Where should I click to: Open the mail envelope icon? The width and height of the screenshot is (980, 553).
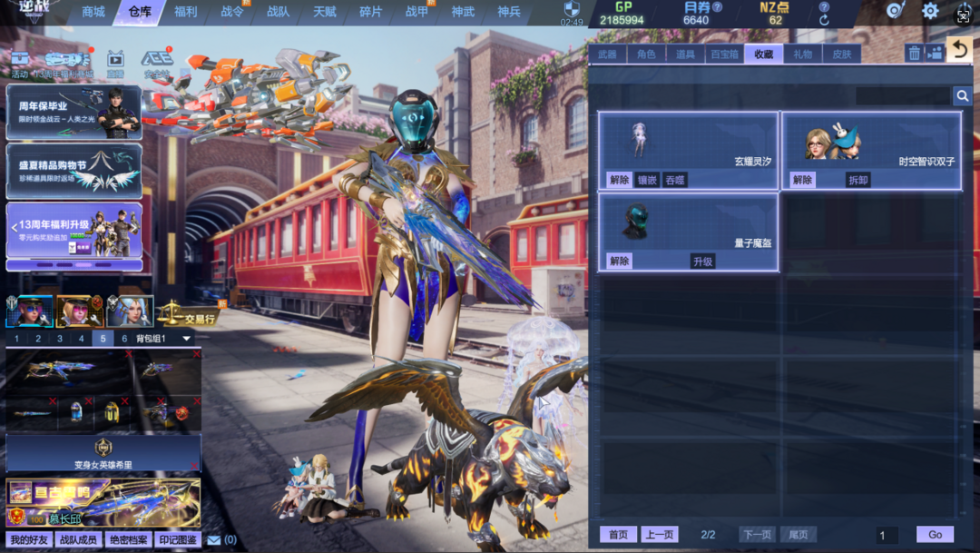(x=214, y=540)
